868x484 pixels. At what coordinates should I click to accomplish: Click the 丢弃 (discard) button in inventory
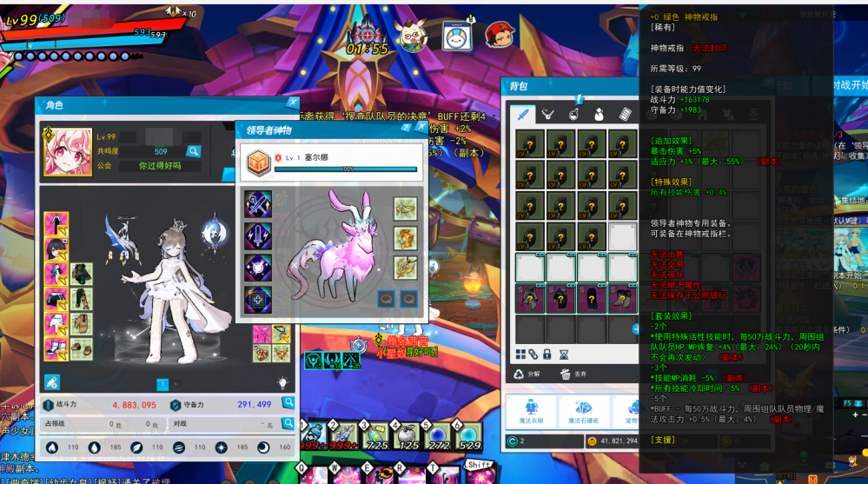point(573,375)
